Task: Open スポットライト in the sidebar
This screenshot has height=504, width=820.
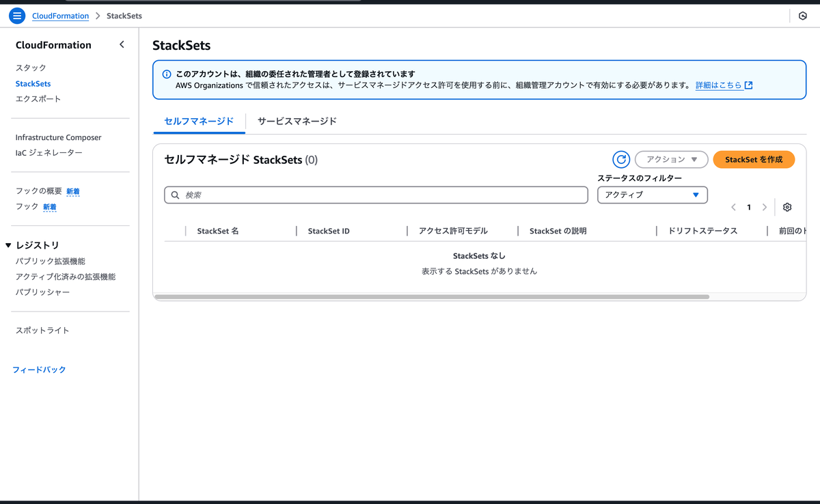Action: [x=42, y=331]
